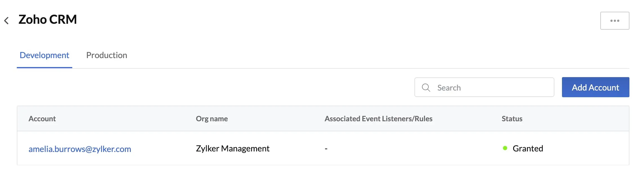Click the Zoho CRM page title
Screen dimensions: 644x183
[x=48, y=20]
